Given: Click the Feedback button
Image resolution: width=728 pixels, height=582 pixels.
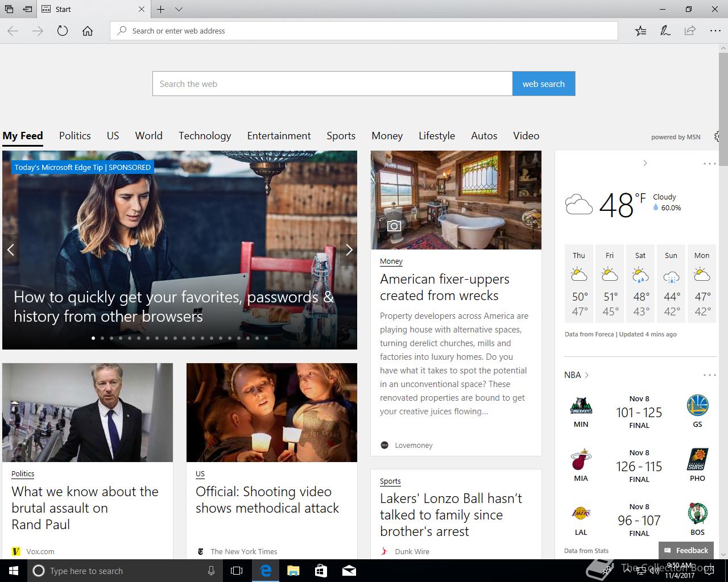Looking at the screenshot, I should coord(686,550).
